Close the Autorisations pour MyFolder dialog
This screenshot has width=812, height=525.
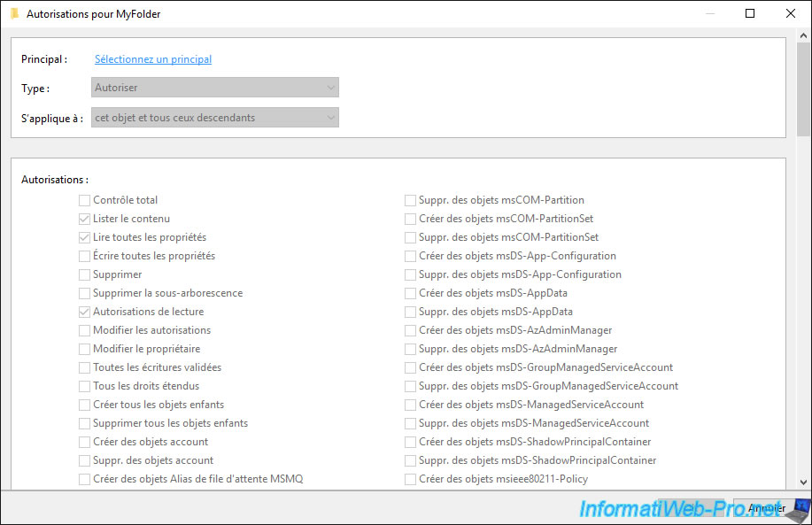point(790,13)
